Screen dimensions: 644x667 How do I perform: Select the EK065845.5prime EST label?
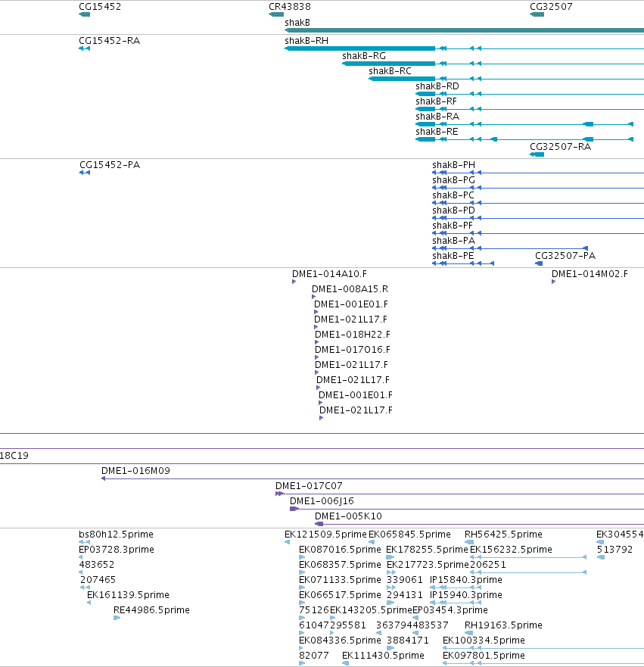click(409, 535)
